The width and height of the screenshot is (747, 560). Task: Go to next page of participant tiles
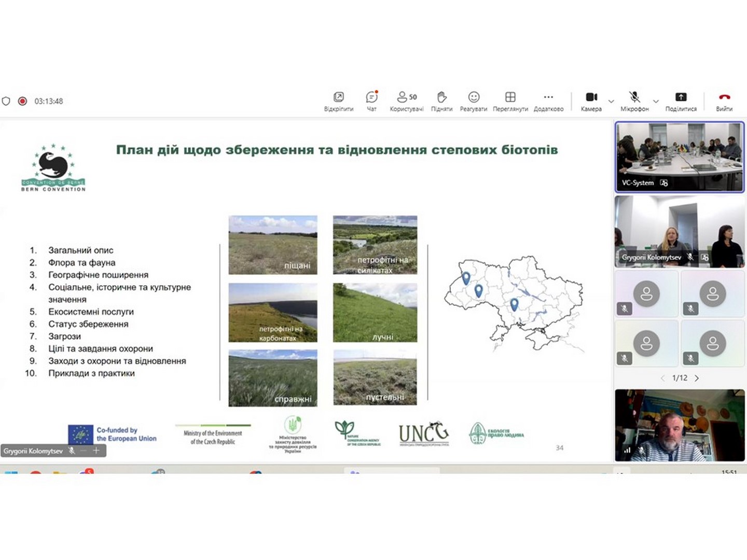[697, 378]
